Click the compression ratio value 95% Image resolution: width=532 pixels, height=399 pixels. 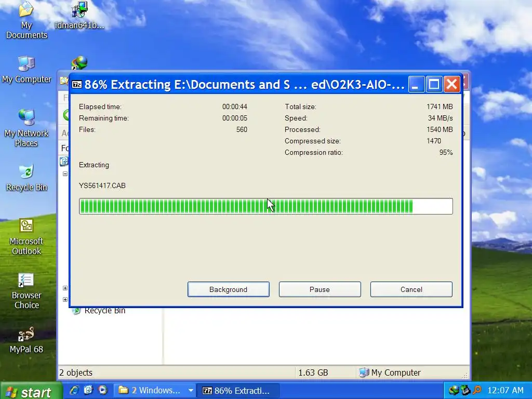[446, 152]
